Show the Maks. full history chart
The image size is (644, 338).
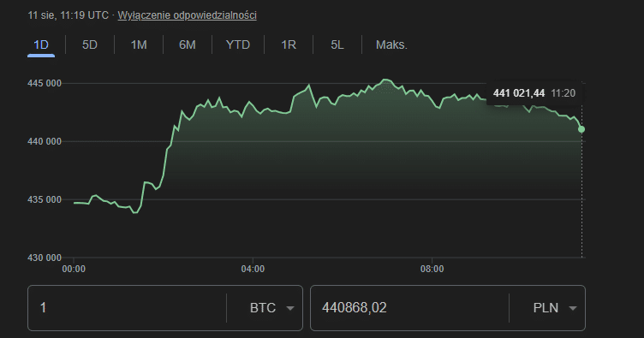(x=391, y=44)
